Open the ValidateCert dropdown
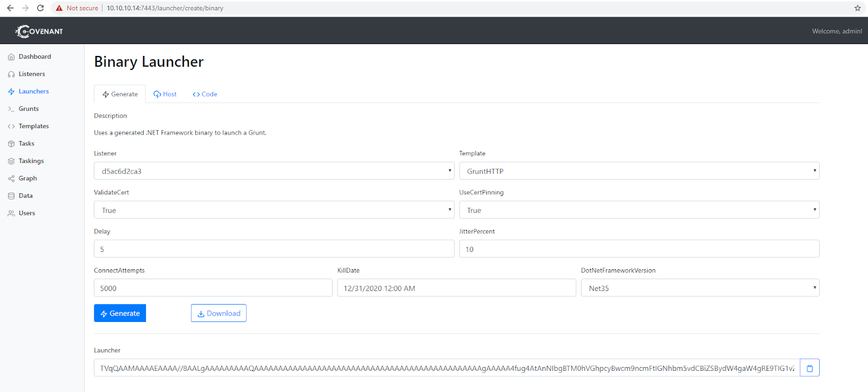Viewport: 868px width, 392px height. (274, 210)
